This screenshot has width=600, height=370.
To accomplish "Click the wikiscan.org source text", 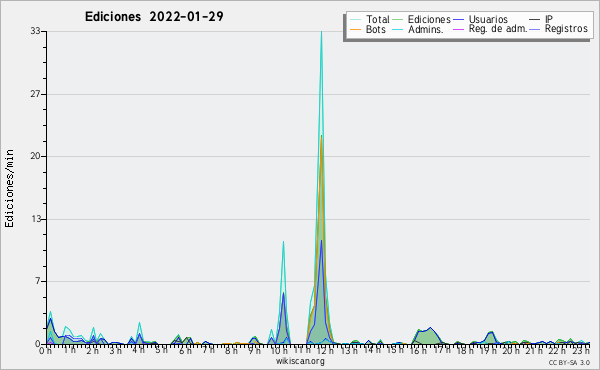I will pos(300,361).
